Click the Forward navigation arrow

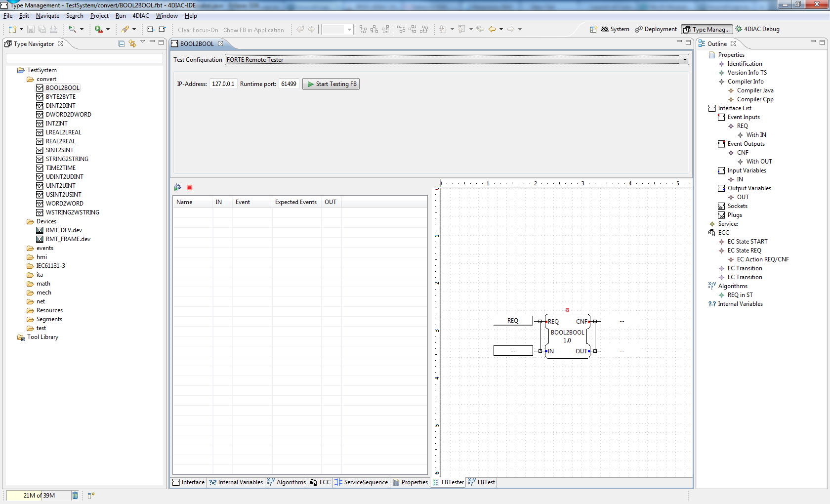[x=511, y=30]
